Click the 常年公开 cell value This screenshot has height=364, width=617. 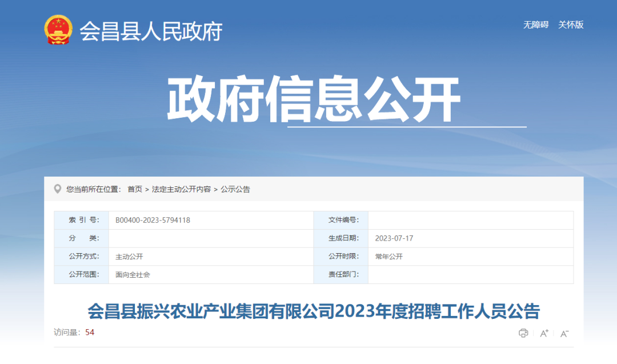tap(389, 257)
